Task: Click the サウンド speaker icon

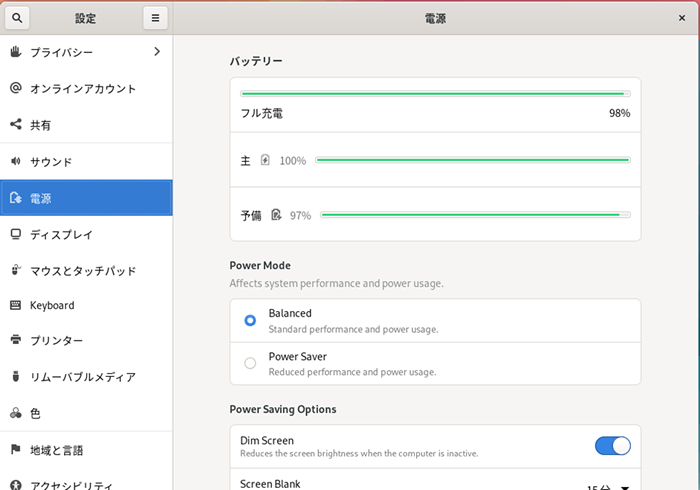Action: coord(16,161)
